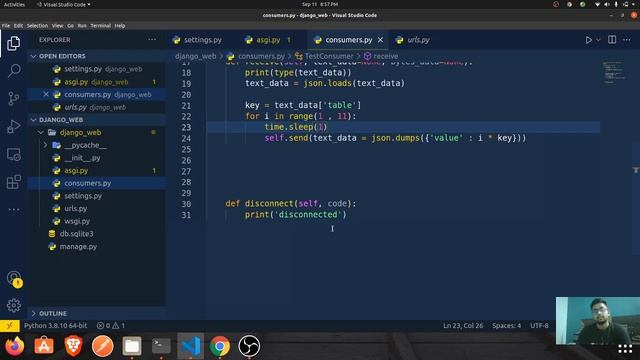Open the clock and calendar in top bar
The width and height of the screenshot is (640, 360).
pyautogui.click(x=320, y=4)
